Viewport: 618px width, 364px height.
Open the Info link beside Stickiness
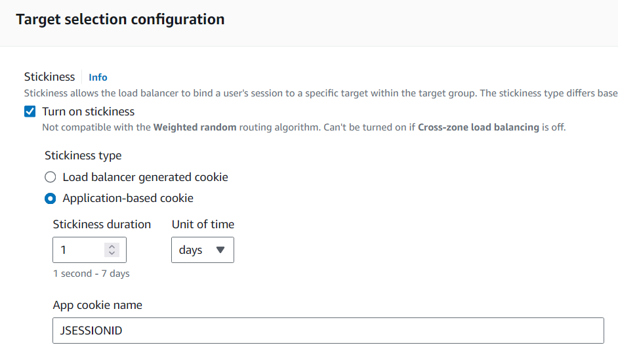click(x=98, y=77)
